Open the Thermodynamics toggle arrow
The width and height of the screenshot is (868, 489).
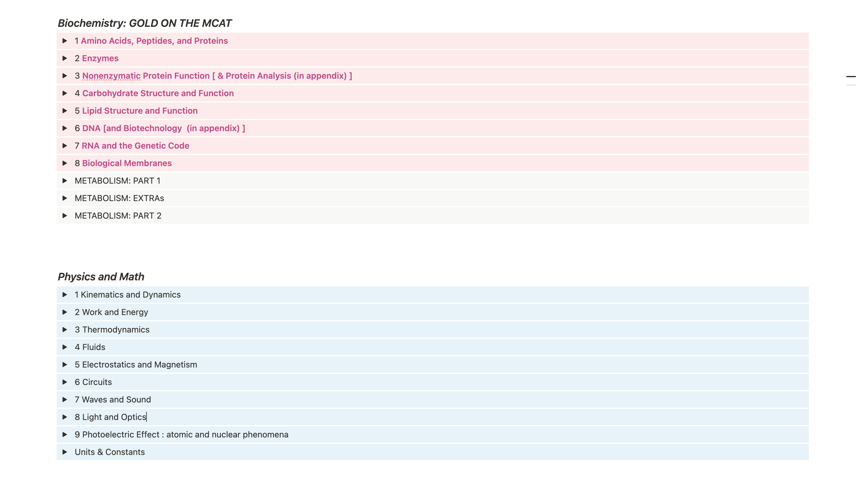pos(65,330)
